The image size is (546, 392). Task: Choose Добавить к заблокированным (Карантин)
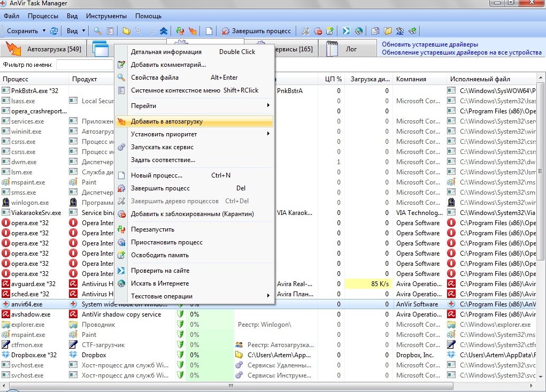194,214
